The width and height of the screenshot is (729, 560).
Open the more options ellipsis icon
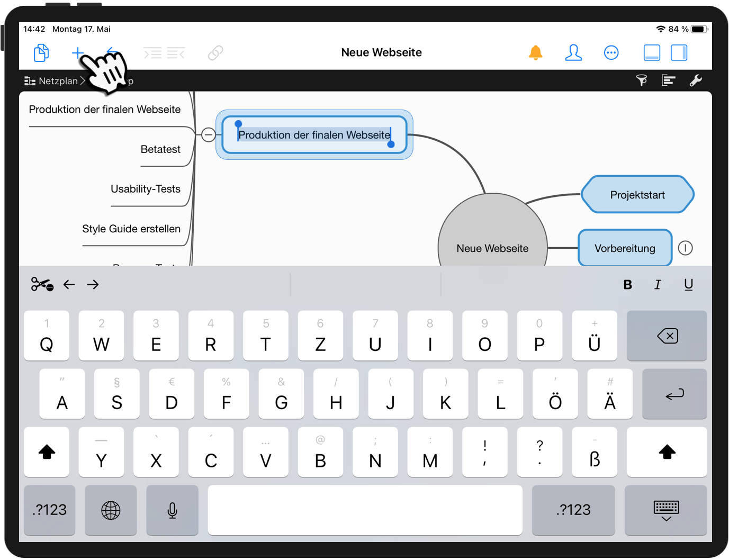click(611, 52)
